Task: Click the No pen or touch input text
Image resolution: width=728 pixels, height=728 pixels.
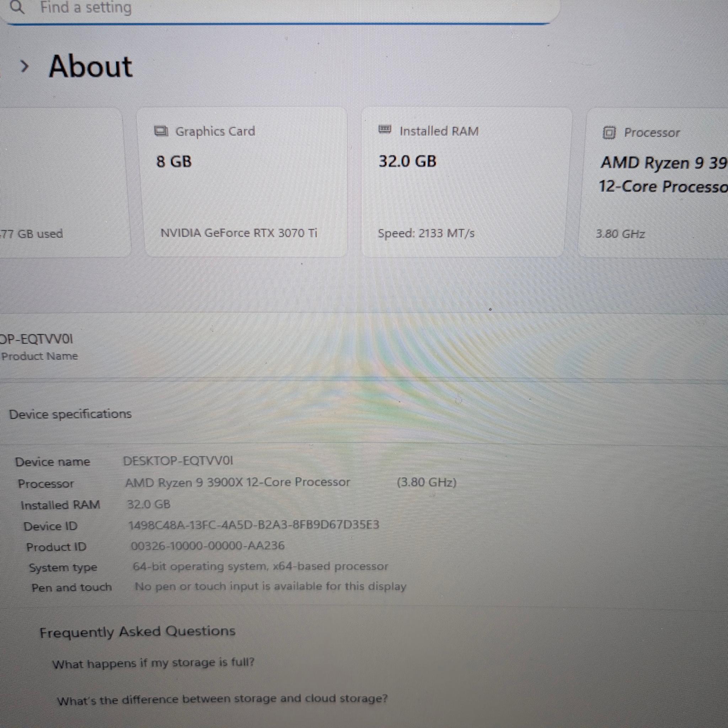Action: [271, 586]
